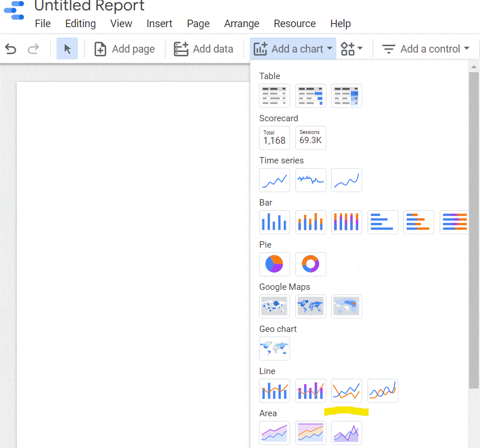Viewport: 480px width, 448px height.
Task: Insert the Total 1,168 scorecard
Action: click(x=274, y=138)
